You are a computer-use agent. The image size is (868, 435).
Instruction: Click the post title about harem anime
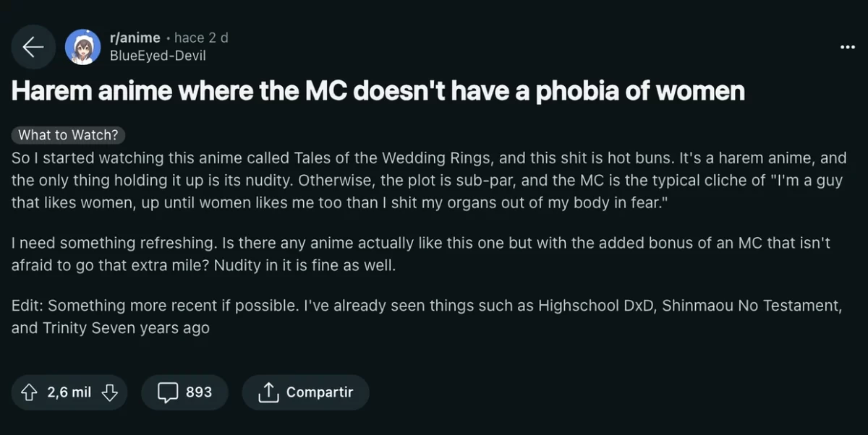(x=378, y=92)
